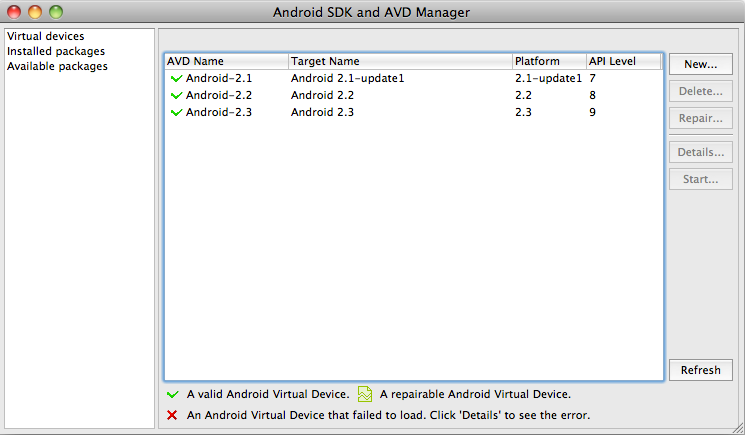Image resolution: width=745 pixels, height=435 pixels.
Task: Click the valid device legend checkmark icon
Action: click(172, 394)
